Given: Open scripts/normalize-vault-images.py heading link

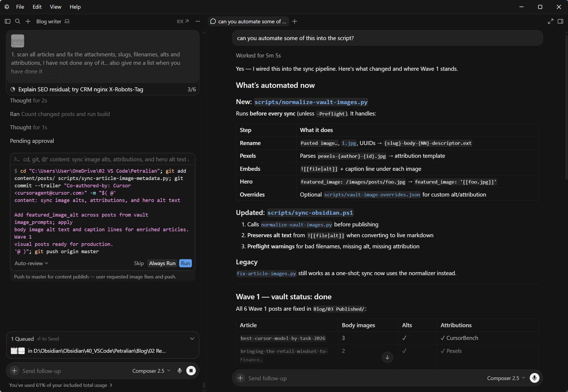Looking at the screenshot, I should point(311,102).
